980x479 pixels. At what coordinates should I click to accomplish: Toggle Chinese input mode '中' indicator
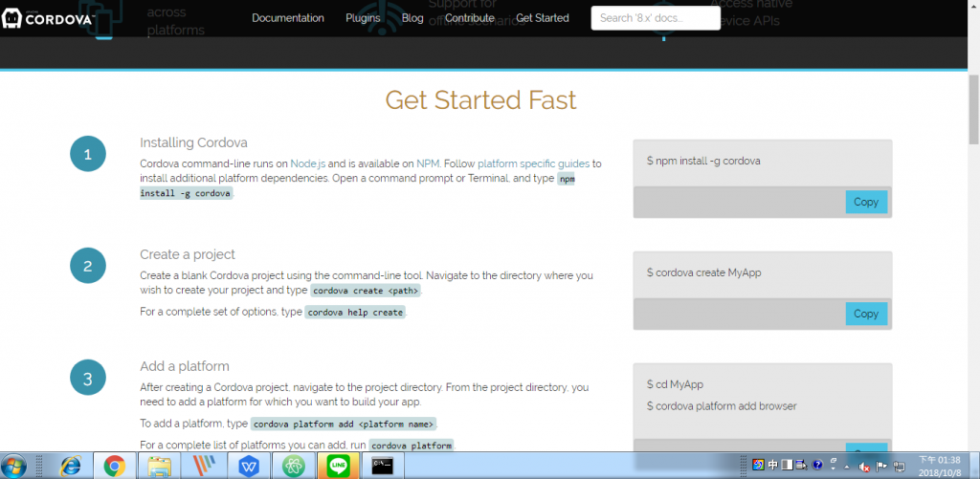(773, 465)
